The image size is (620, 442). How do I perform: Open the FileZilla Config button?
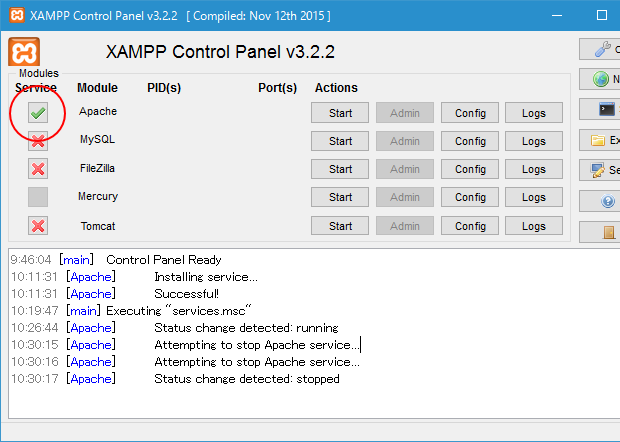click(x=470, y=169)
